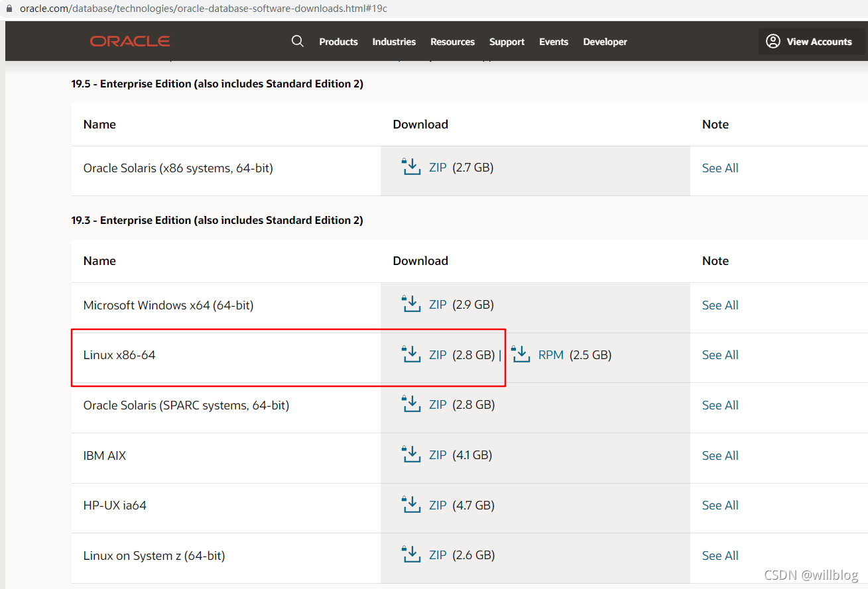Open the Resources menu
The image size is (868, 589).
click(452, 42)
